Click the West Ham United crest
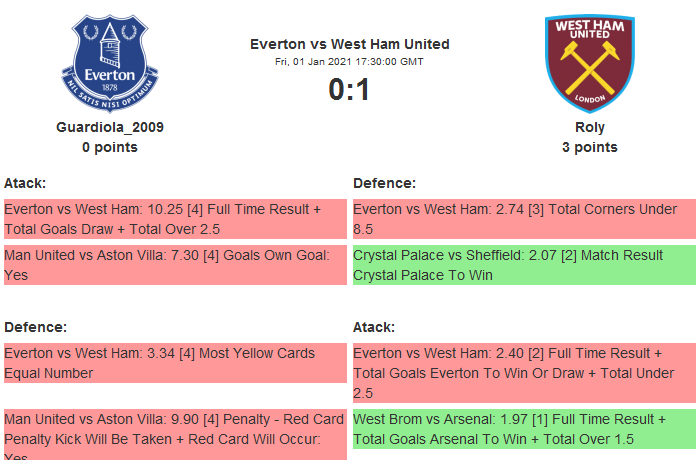The width and height of the screenshot is (700, 460). pos(589,62)
